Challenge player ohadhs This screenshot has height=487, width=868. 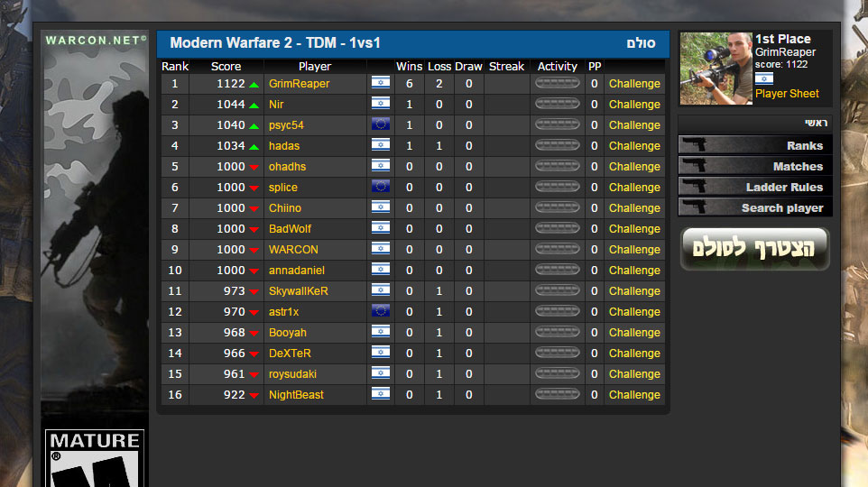click(634, 167)
